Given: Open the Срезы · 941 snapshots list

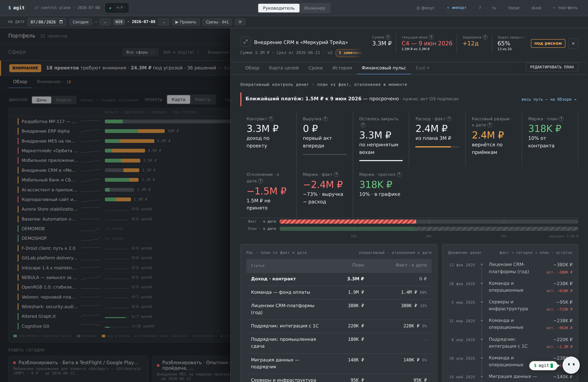Looking at the screenshot, I should coord(217,22).
